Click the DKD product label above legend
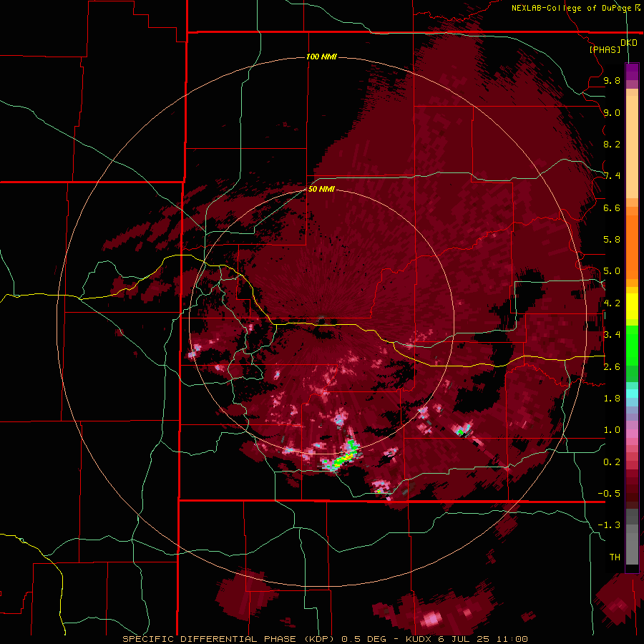The width and height of the screenshot is (644, 644). tap(628, 42)
